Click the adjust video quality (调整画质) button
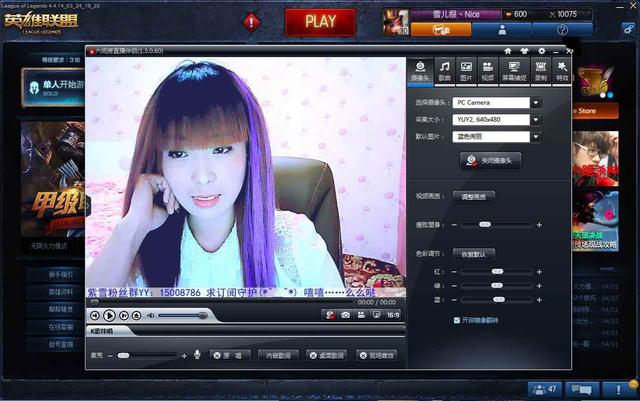Screen dimensions: 640x401 474,197
